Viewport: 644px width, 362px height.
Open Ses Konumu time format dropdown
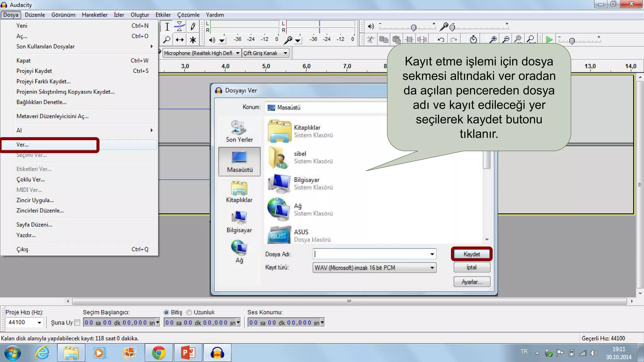322,322
